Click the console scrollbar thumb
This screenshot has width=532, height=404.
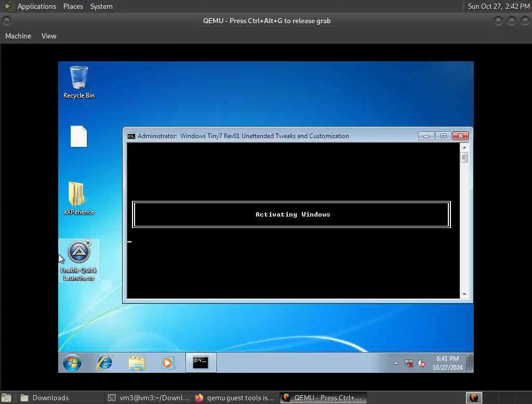[464, 157]
